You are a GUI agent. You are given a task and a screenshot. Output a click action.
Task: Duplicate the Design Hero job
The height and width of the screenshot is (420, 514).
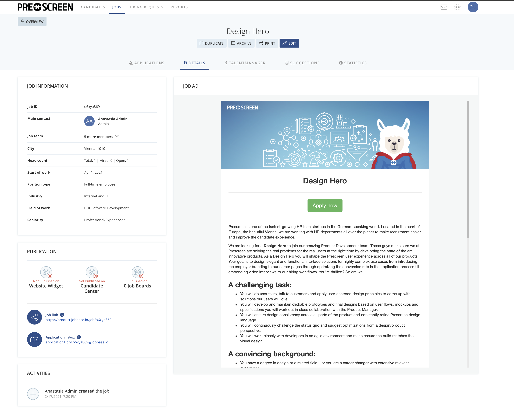211,43
